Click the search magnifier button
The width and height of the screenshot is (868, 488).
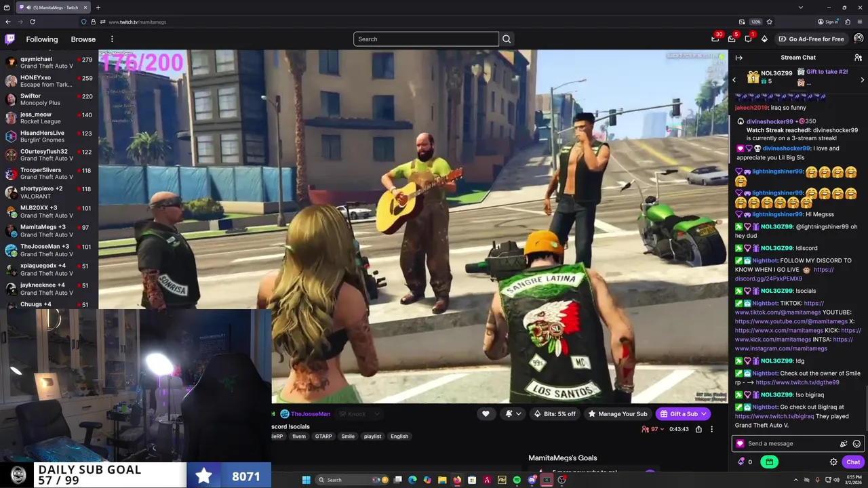(x=507, y=39)
